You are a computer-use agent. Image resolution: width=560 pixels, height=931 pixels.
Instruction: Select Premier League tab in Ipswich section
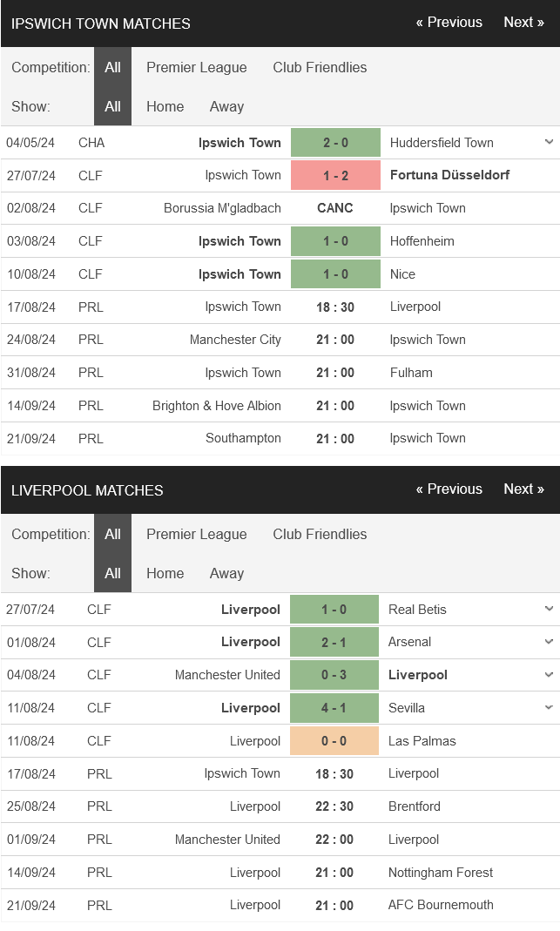(x=197, y=67)
